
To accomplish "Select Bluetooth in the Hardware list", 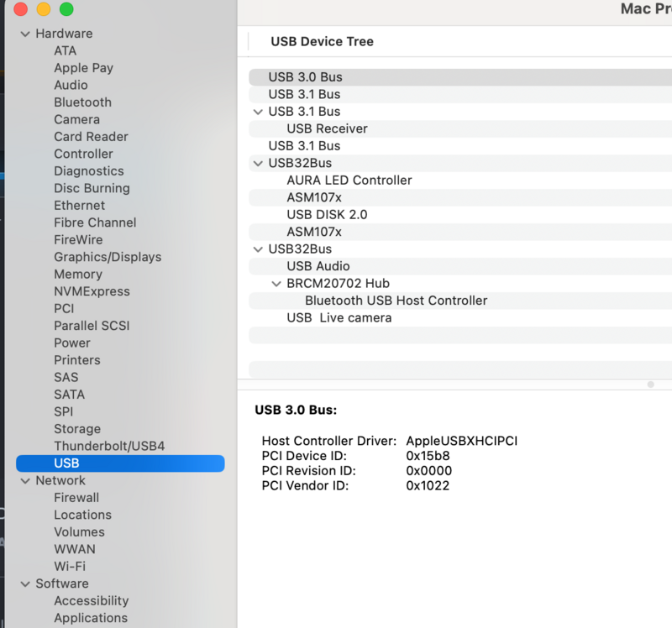I will 82,102.
